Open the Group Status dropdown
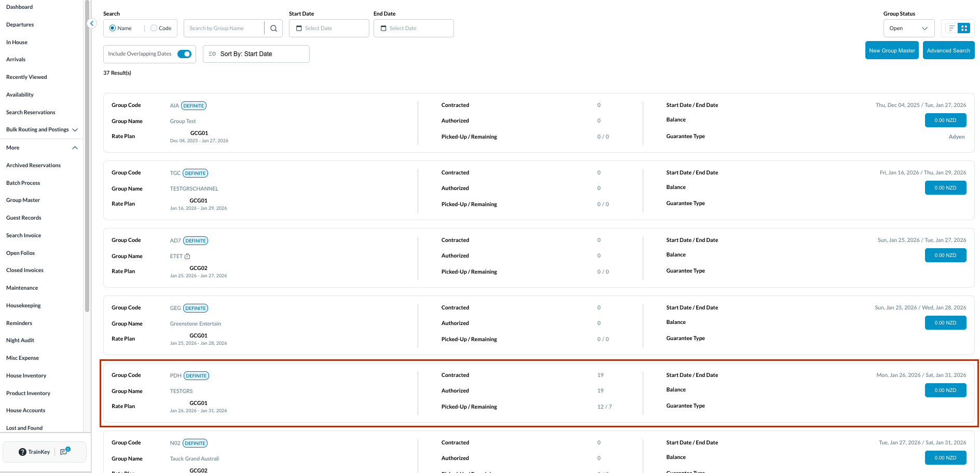Image resolution: width=980 pixels, height=473 pixels. pos(908,29)
